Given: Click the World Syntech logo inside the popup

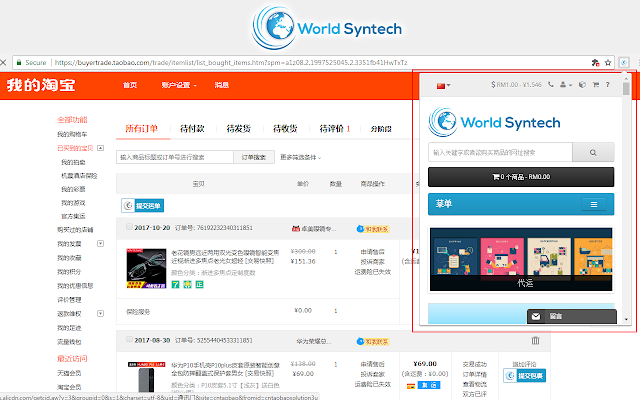Looking at the screenshot, I should (x=494, y=122).
